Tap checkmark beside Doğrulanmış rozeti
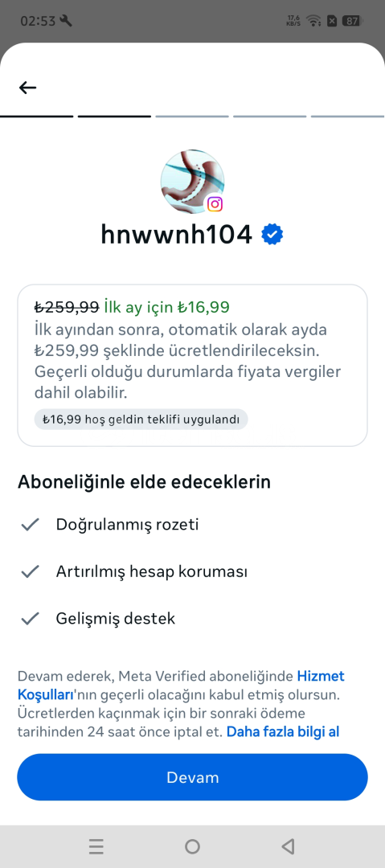Screen dimensions: 385x868 pyautogui.click(x=30, y=524)
